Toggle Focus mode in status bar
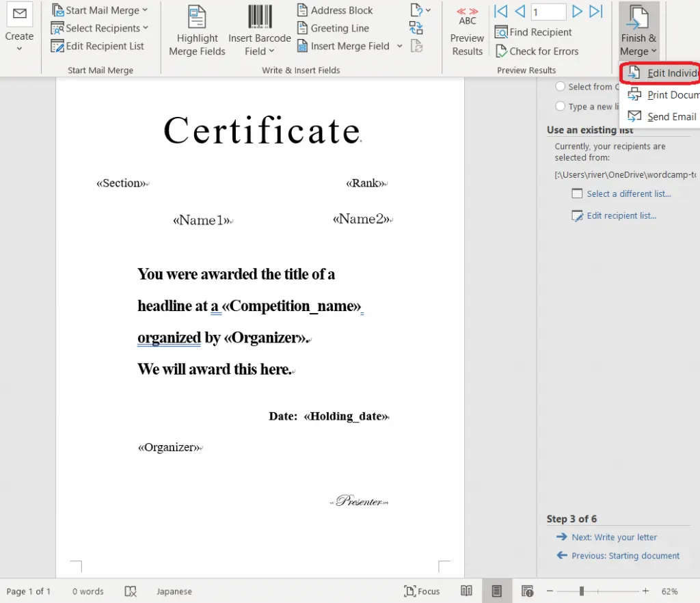Viewport: 700px width, 603px height. [422, 591]
